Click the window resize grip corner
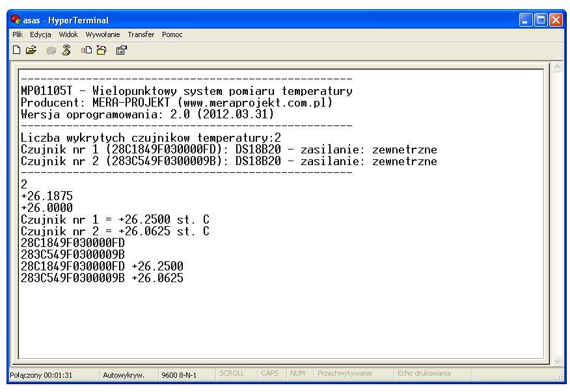 [x=560, y=378]
